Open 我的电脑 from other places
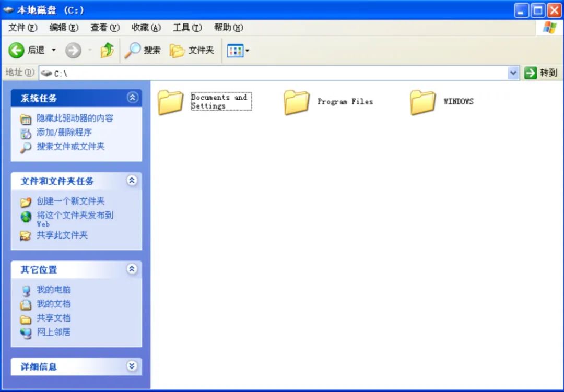The image size is (564, 392). coord(54,290)
